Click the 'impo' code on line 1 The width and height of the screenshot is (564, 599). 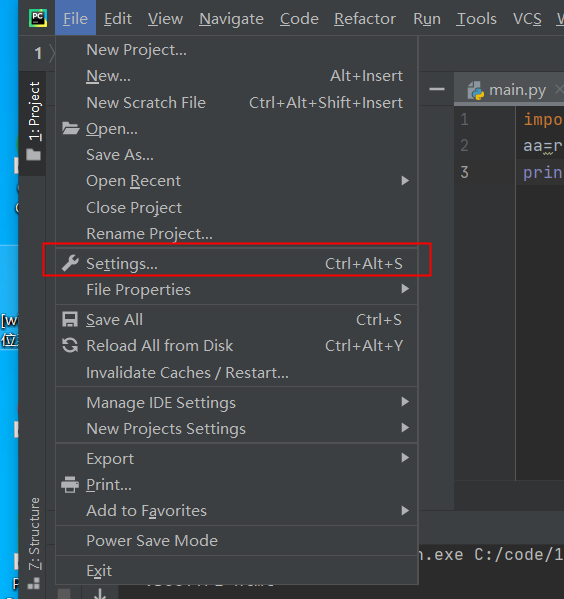point(543,120)
